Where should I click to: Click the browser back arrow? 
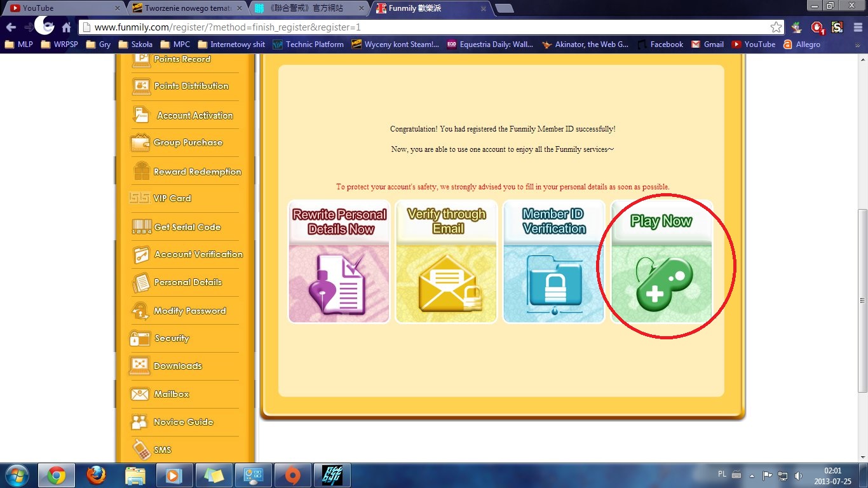pyautogui.click(x=11, y=27)
